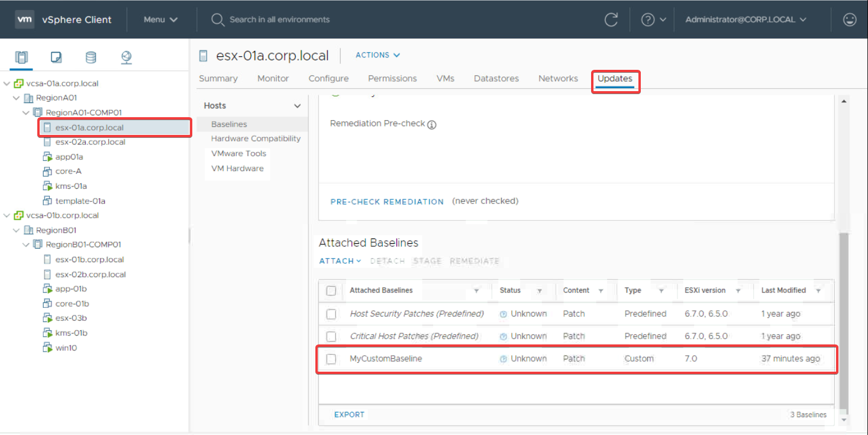Click the core-A virtual machine icon
The width and height of the screenshot is (868, 435).
[48, 172]
